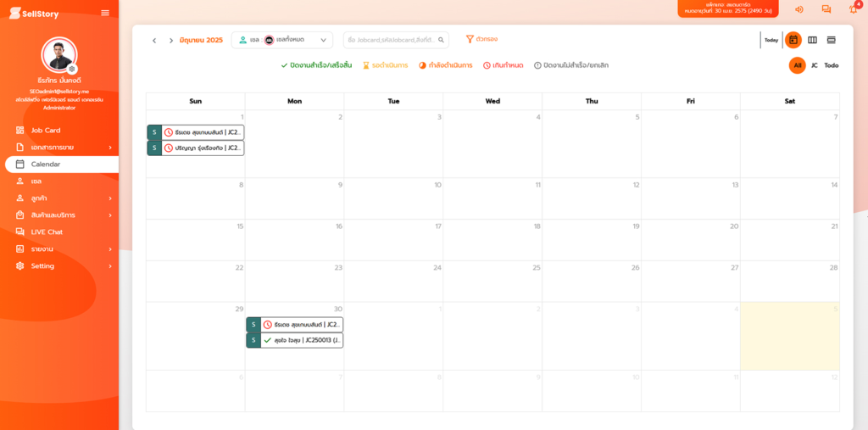
Task: Filter by ปิดงานสำเร็จ/เสร็จสิ้น status
Action: (x=316, y=65)
